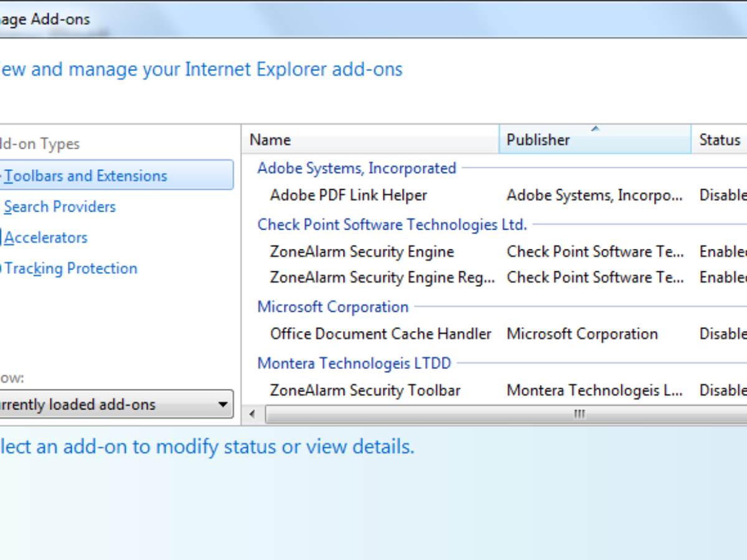This screenshot has height=560, width=747.
Task: Open Search Providers add-on type
Action: point(60,207)
